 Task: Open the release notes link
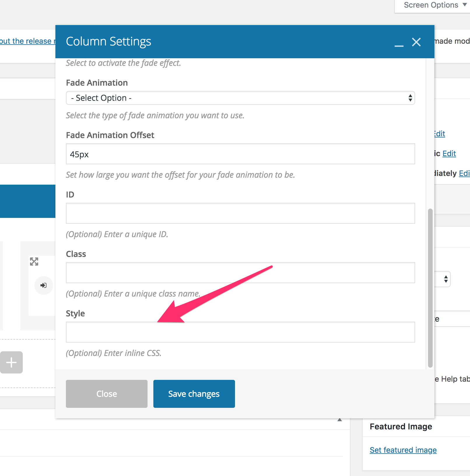[27, 41]
